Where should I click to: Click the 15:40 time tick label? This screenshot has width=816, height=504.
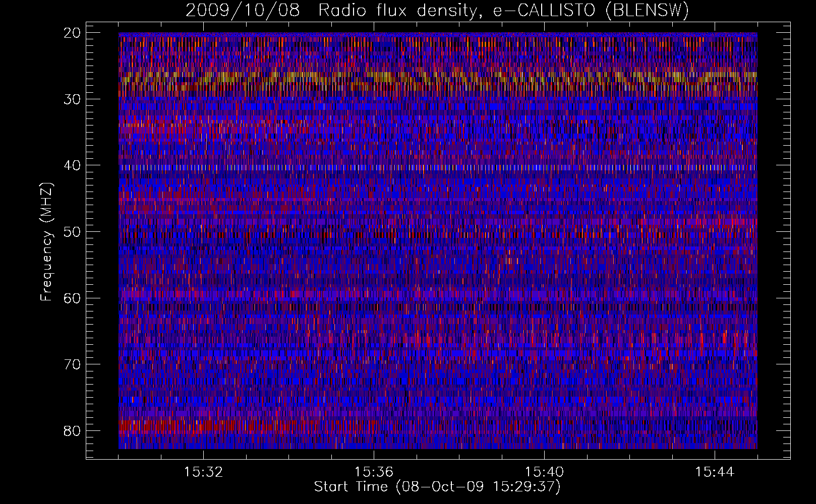544,472
